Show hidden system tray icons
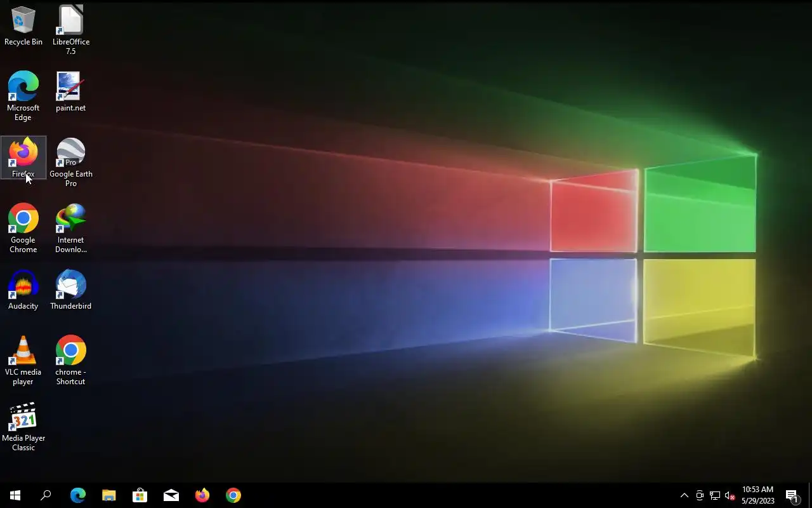812x508 pixels. [684, 495]
